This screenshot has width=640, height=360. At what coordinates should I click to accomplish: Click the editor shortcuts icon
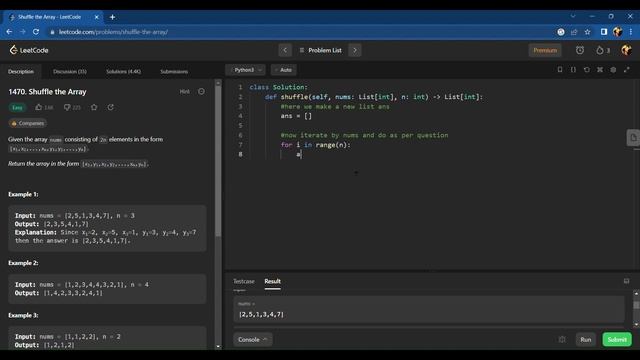[x=600, y=70]
